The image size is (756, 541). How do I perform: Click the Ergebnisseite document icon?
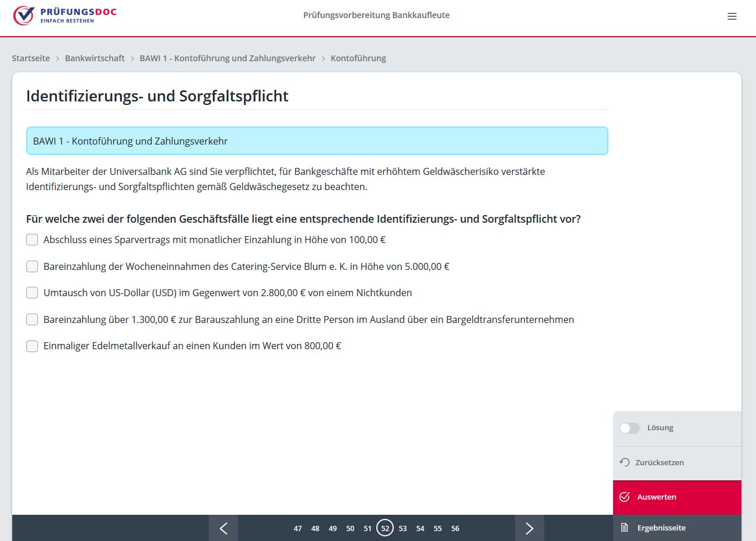click(x=624, y=528)
